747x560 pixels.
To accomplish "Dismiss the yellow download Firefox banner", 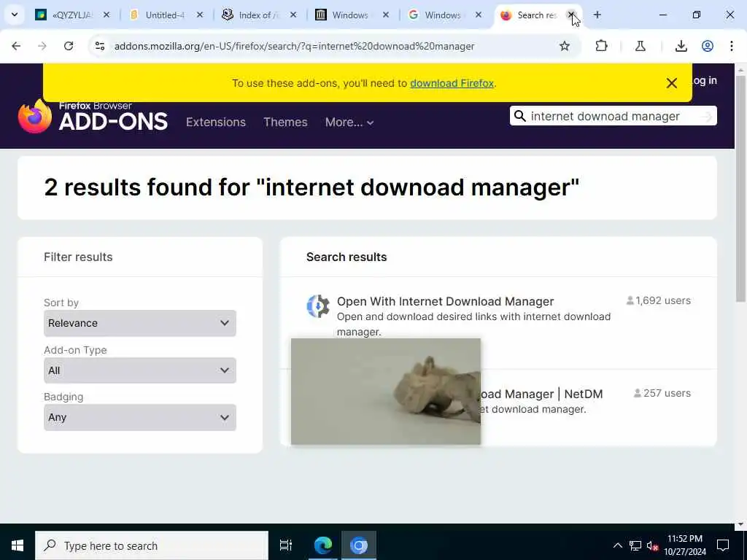I will click(672, 83).
